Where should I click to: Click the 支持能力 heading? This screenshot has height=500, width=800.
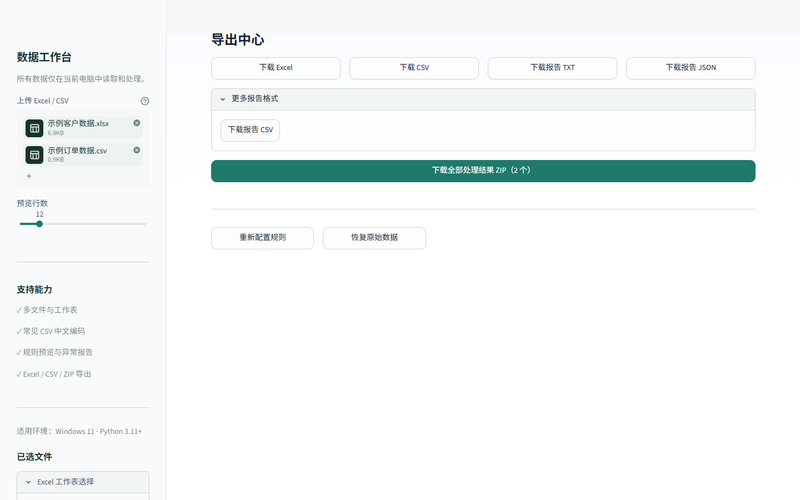point(34,290)
